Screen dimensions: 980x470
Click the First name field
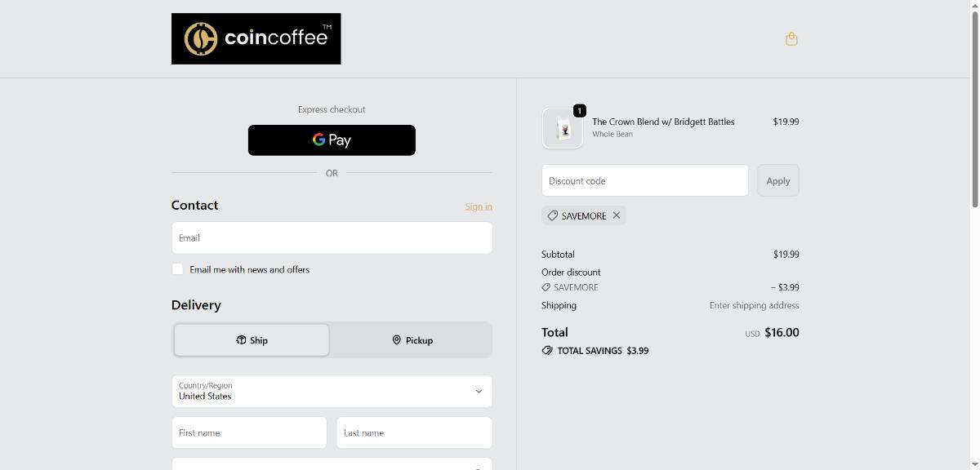[249, 433]
